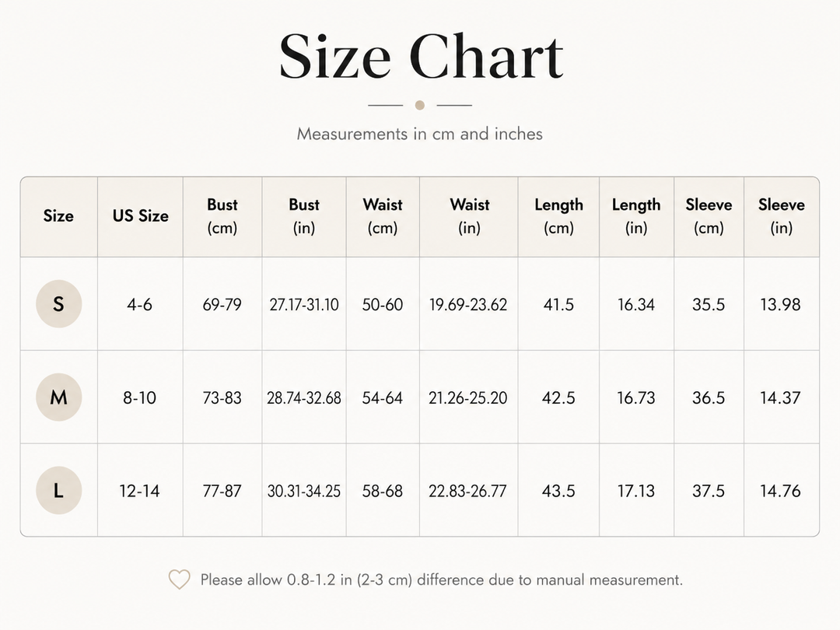Click the Bust (cm) column header
The image size is (840, 630).
(x=222, y=216)
